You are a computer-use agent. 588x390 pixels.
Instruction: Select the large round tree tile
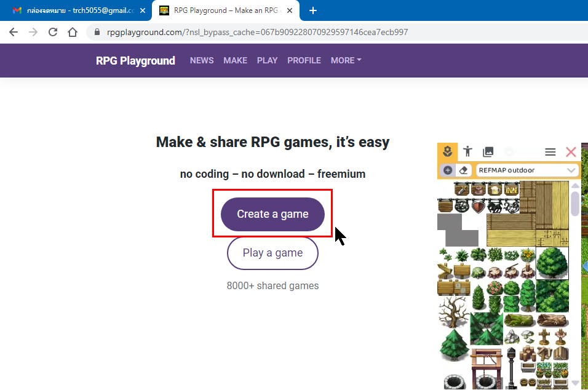coord(552,263)
